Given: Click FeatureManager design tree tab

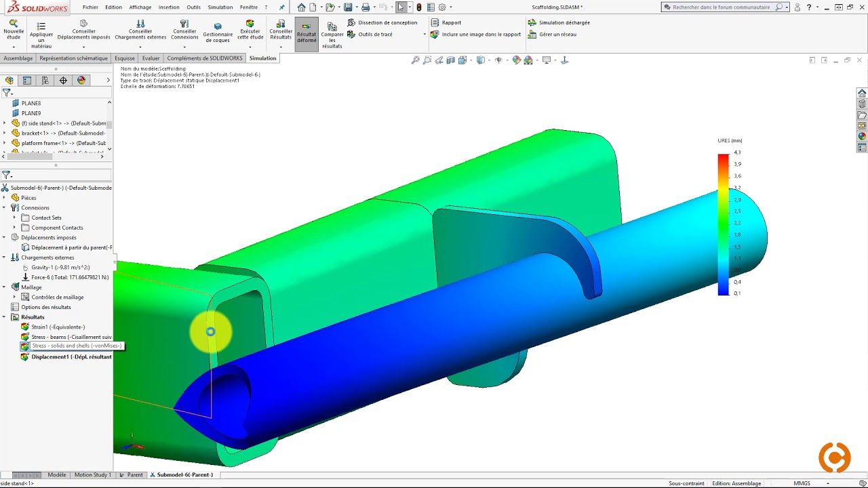Looking at the screenshot, I should pyautogui.click(x=9, y=80).
